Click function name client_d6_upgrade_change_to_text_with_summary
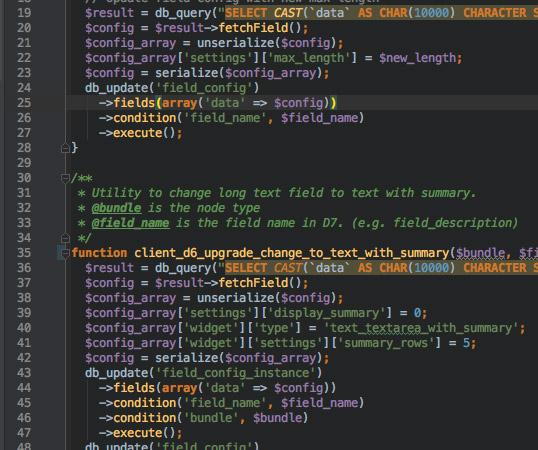538x450 pixels. [292, 253]
